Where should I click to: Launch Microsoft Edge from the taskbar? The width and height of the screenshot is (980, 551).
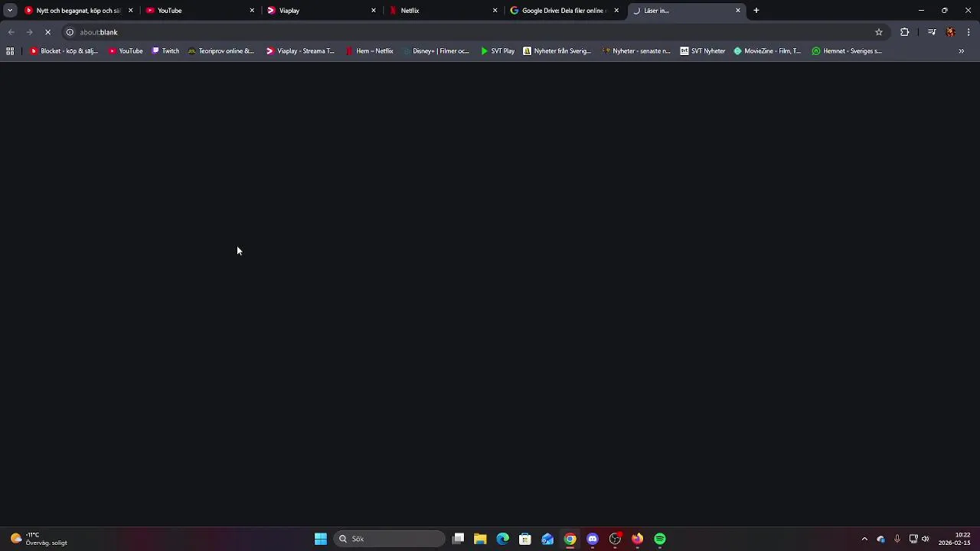(503, 539)
